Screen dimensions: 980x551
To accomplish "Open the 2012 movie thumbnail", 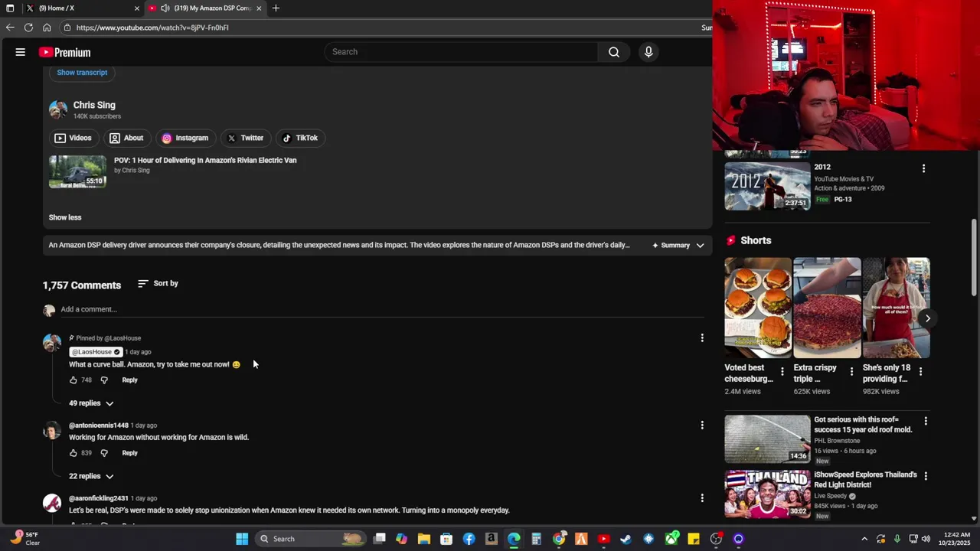I will tap(767, 186).
